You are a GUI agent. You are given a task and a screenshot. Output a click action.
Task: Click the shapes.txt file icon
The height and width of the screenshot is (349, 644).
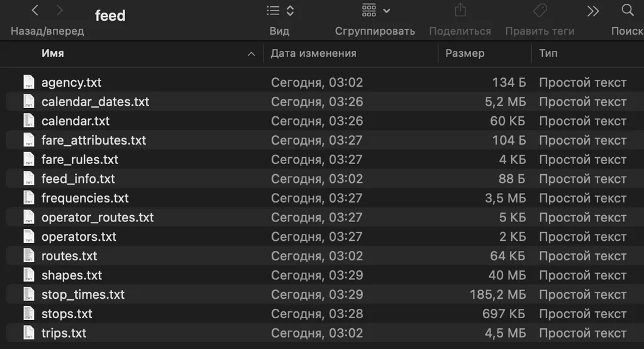point(28,275)
